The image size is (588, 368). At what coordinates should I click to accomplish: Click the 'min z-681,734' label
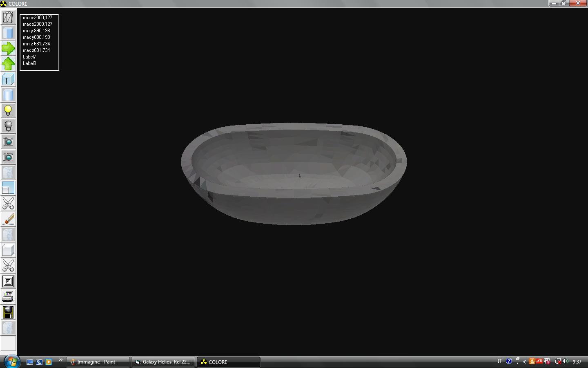point(36,44)
